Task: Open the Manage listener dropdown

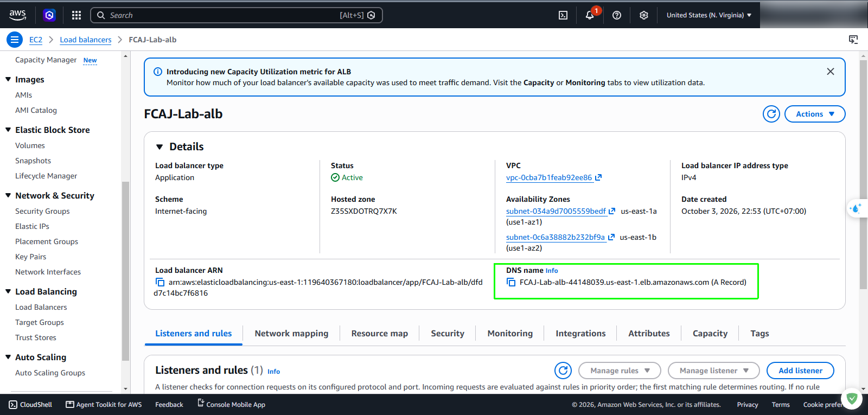Action: click(713, 371)
